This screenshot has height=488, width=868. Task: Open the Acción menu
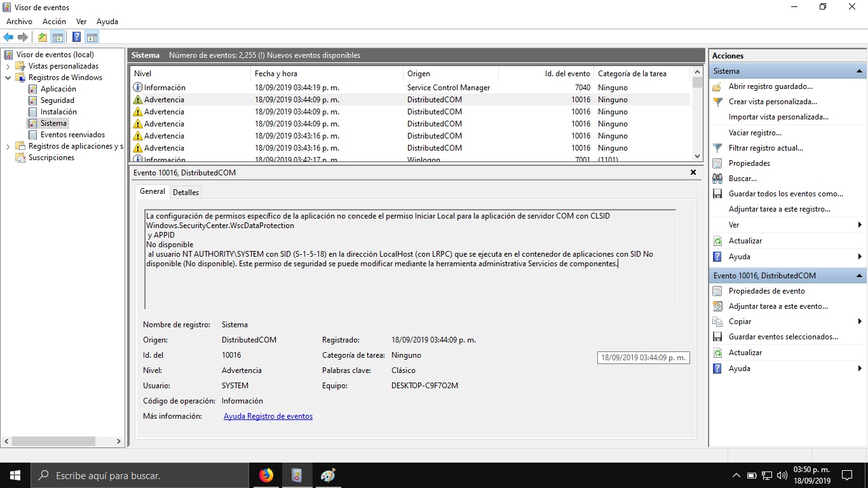pos(54,22)
